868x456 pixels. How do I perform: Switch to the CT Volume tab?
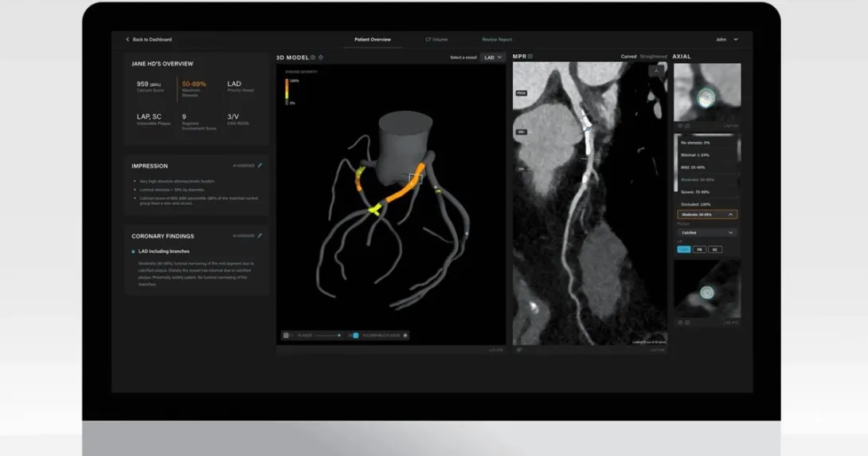436,39
